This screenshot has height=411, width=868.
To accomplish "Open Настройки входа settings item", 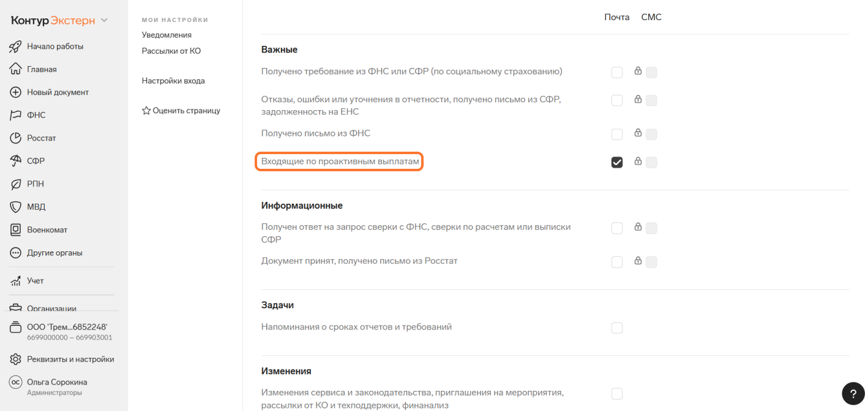I will point(173,81).
